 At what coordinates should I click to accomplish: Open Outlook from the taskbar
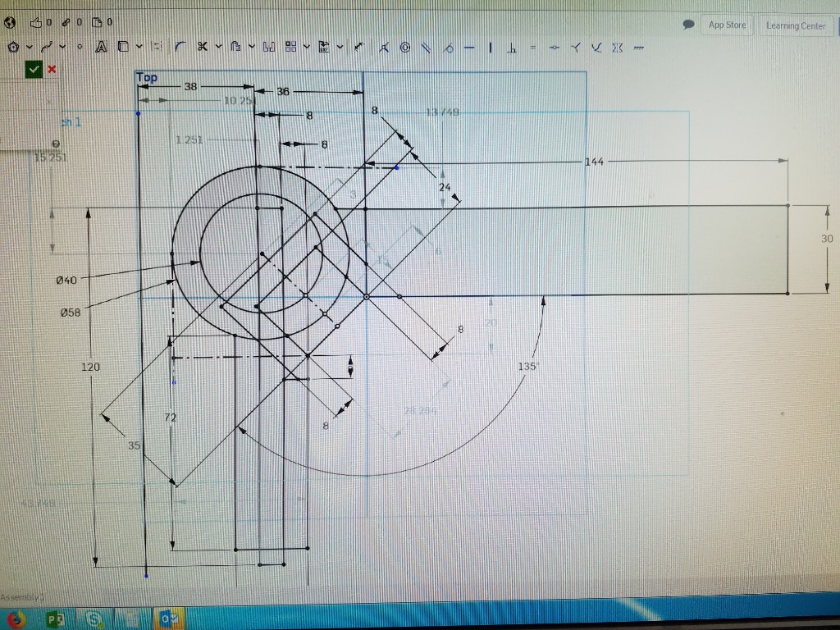click(x=170, y=619)
